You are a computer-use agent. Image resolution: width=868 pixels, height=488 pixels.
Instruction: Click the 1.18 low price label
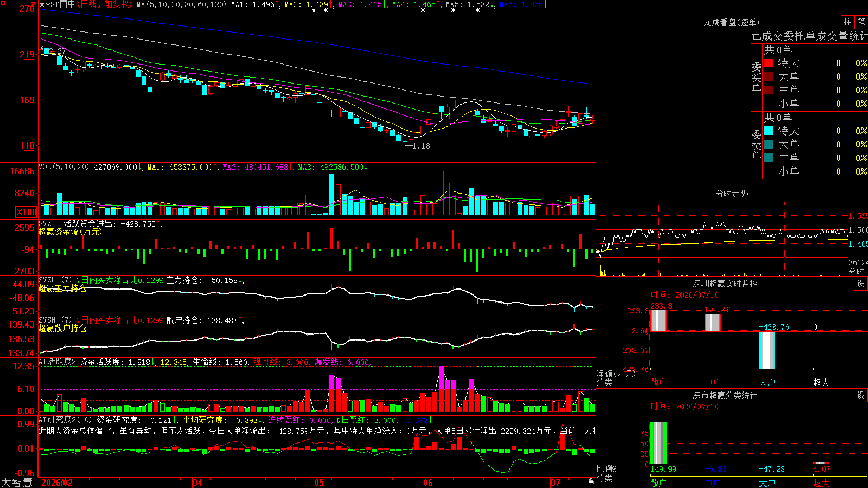click(x=422, y=146)
